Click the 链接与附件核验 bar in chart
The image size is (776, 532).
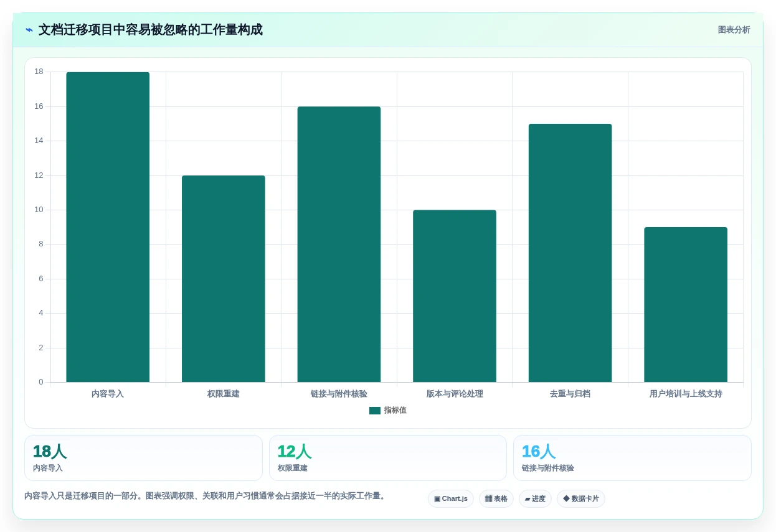point(339,245)
